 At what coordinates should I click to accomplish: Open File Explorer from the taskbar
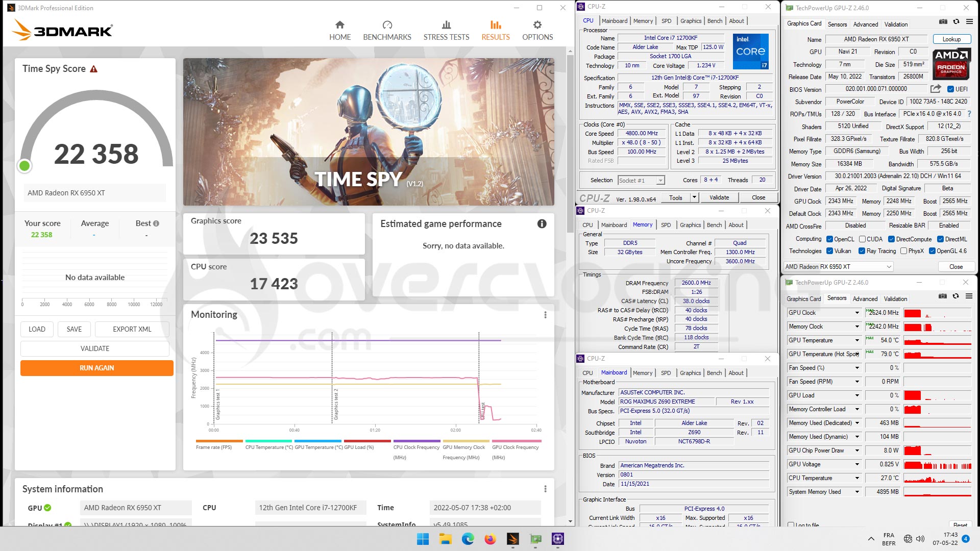pyautogui.click(x=445, y=539)
